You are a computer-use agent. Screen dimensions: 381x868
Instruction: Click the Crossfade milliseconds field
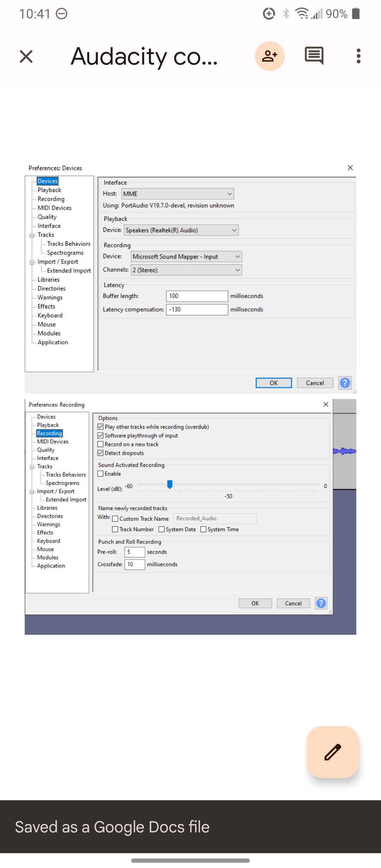coord(135,565)
